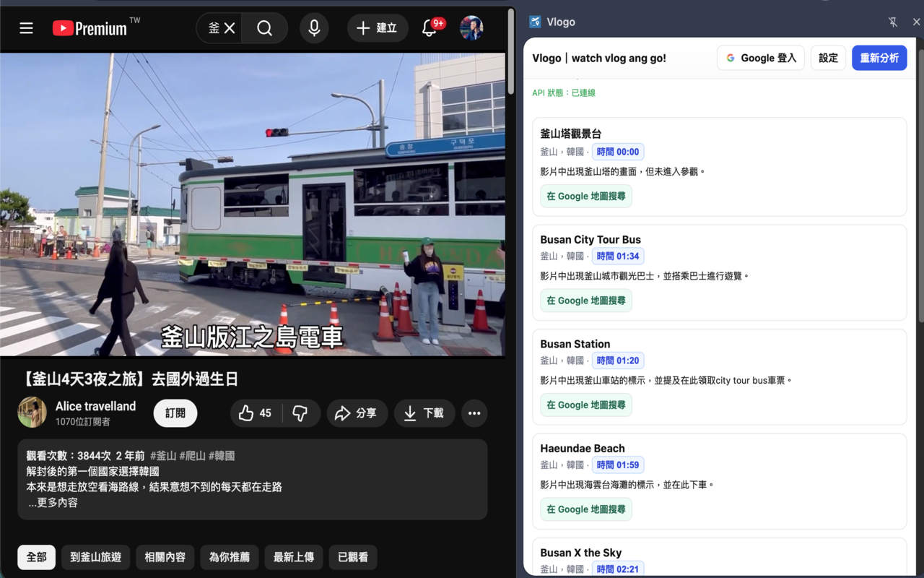Open the more actions ellipsis menu

[474, 413]
